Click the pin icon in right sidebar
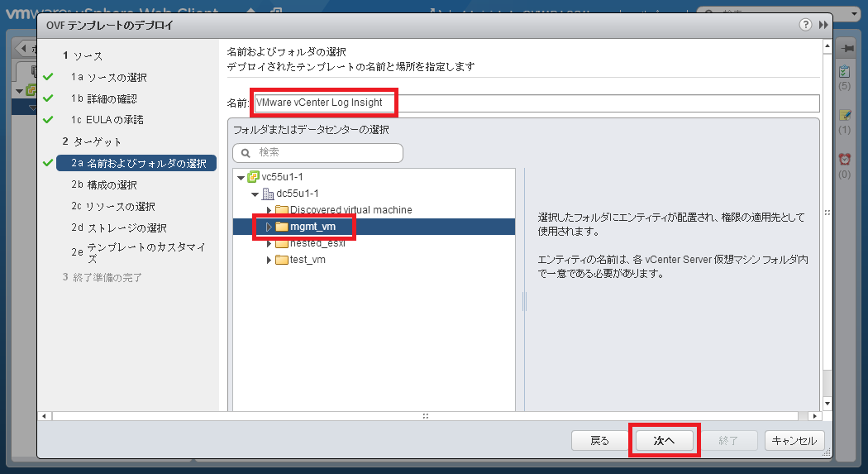Screen dimensions: 868x474 pyautogui.click(x=847, y=49)
